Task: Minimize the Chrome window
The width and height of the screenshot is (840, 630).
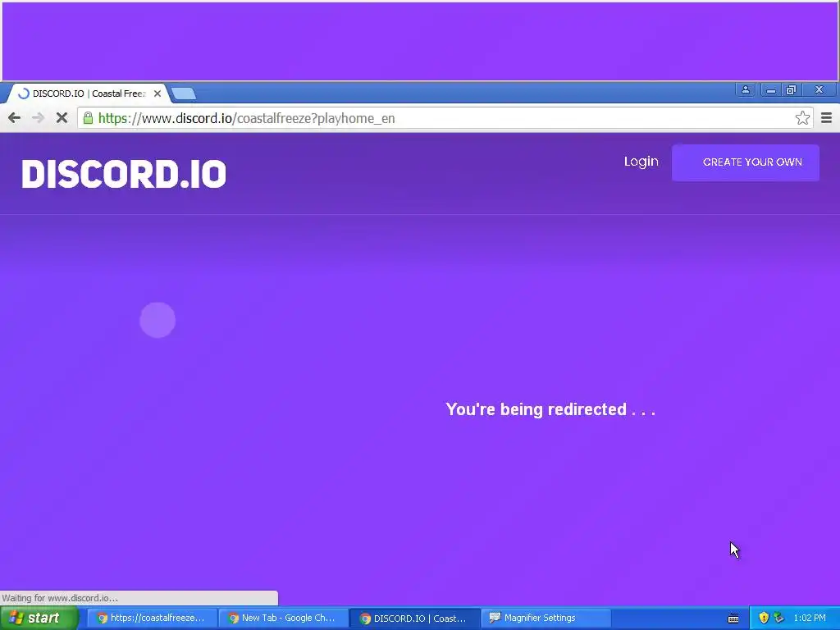Action: pos(771,90)
